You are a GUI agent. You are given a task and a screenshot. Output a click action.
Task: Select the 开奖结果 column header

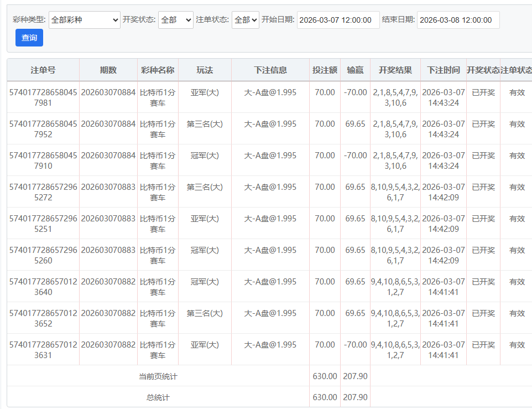[x=395, y=70]
